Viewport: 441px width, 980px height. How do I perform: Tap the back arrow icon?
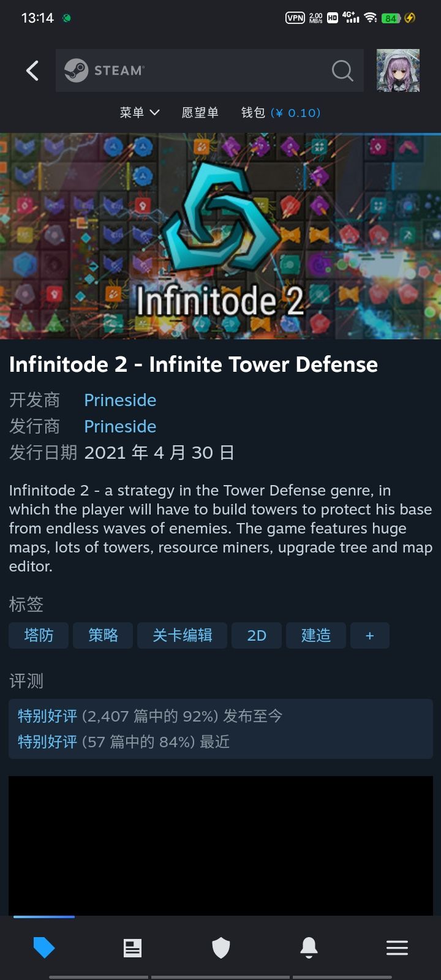(x=32, y=70)
